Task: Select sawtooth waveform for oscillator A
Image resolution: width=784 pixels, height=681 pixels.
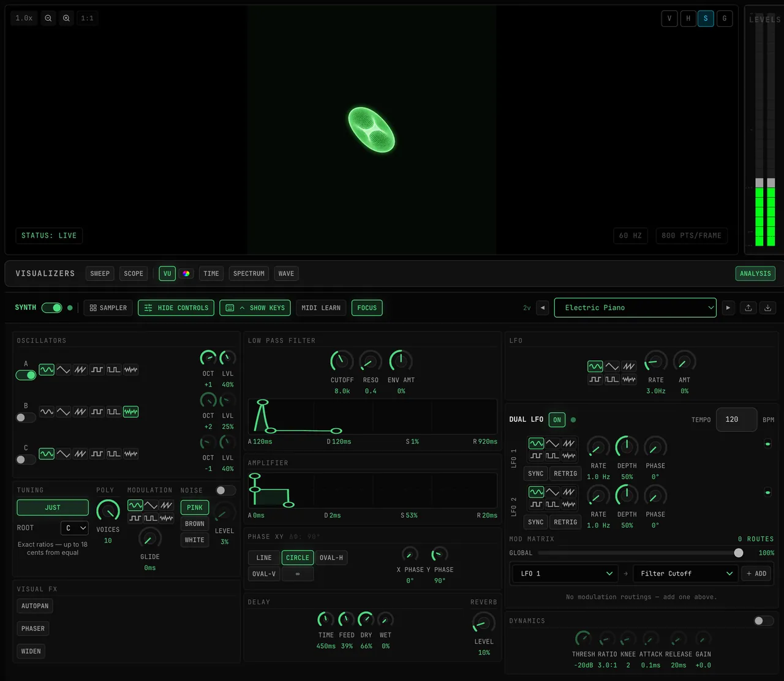Action: pos(80,370)
